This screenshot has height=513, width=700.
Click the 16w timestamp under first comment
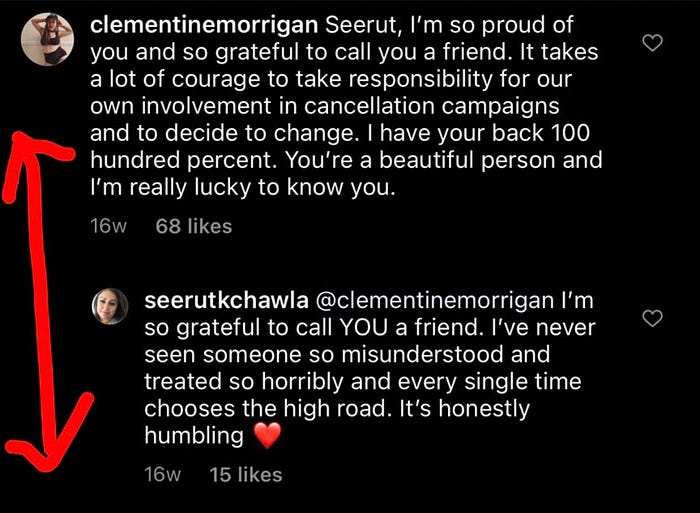pos(109,226)
